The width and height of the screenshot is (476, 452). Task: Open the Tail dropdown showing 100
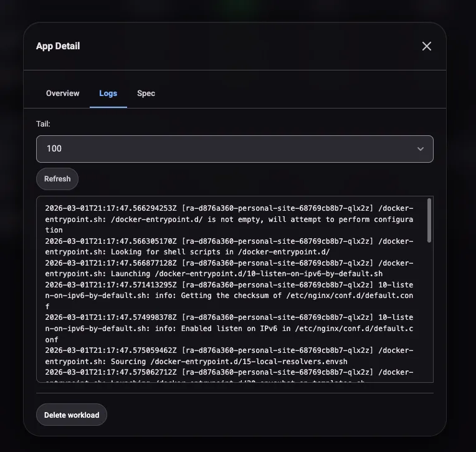click(234, 149)
